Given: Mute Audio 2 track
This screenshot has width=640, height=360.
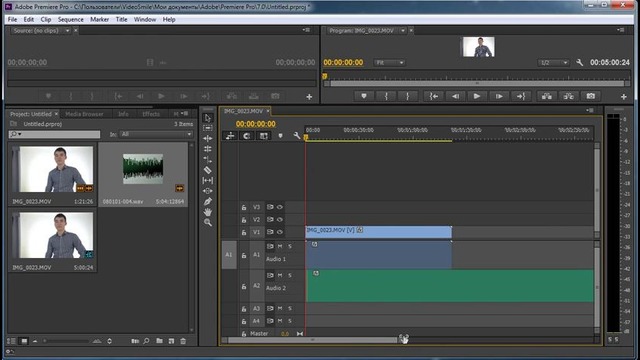Looking at the screenshot, I should (280, 276).
